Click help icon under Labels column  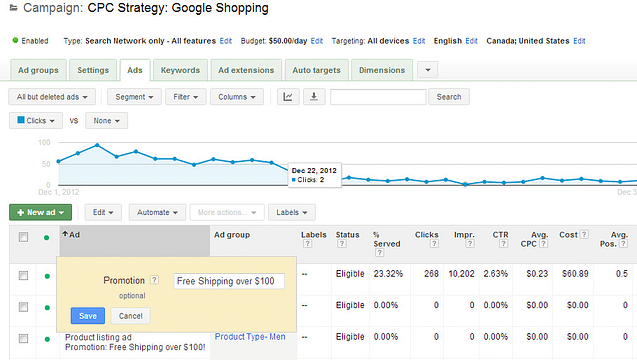click(x=308, y=244)
